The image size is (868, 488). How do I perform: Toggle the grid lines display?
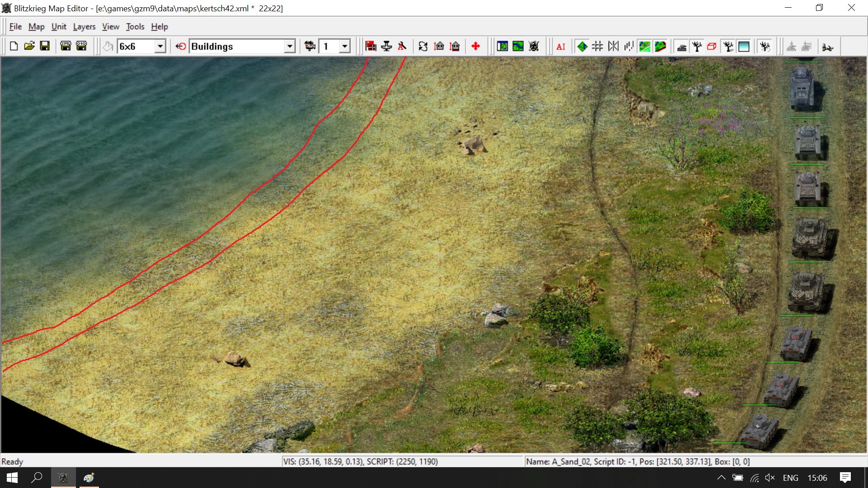(597, 47)
